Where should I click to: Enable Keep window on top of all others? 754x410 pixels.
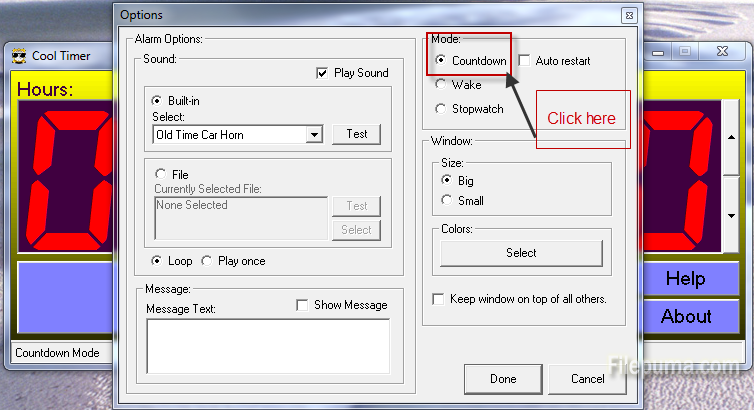coord(438,299)
